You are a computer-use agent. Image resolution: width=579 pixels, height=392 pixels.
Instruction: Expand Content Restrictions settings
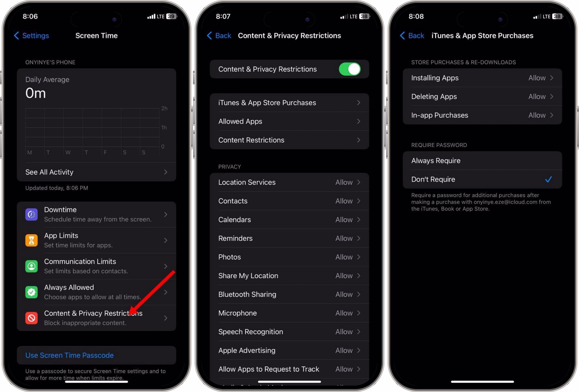coord(289,140)
